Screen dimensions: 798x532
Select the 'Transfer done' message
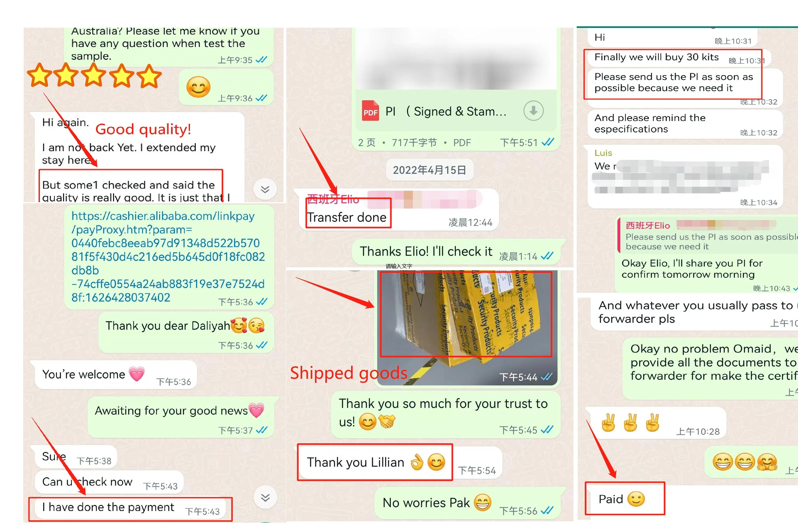(x=346, y=217)
